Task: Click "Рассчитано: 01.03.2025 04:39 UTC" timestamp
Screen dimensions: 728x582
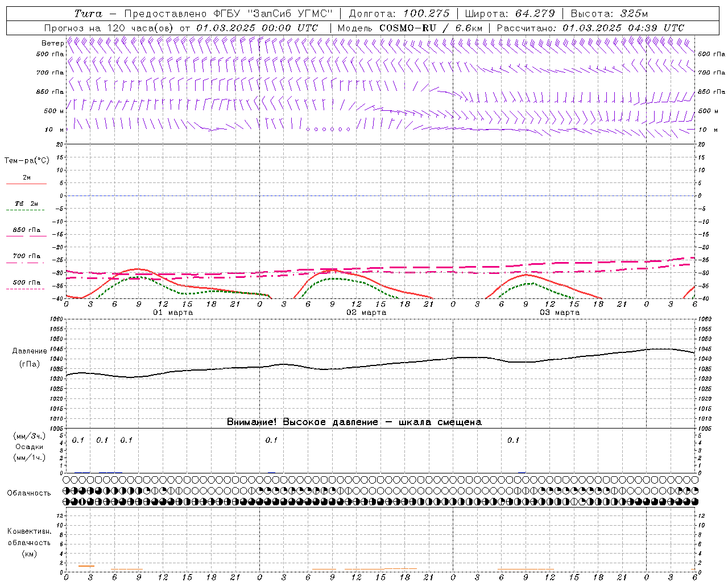Action: point(590,28)
